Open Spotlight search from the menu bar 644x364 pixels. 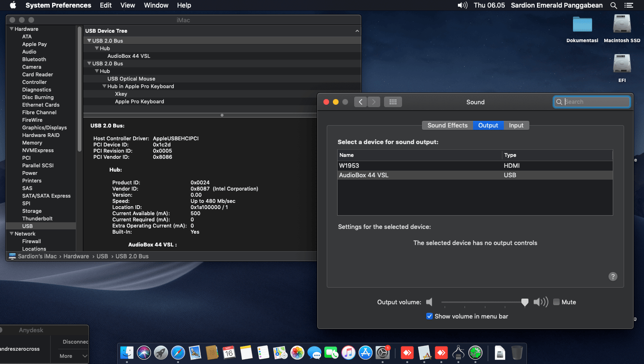(613, 5)
